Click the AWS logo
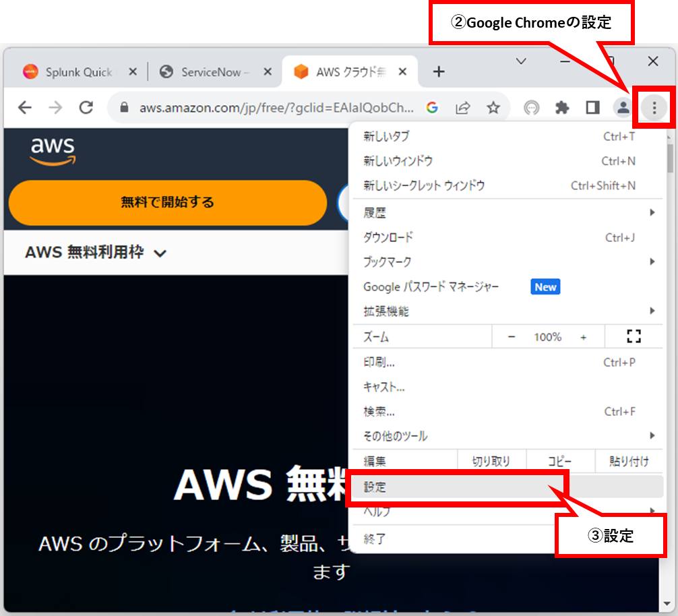The image size is (678, 616). 53,151
